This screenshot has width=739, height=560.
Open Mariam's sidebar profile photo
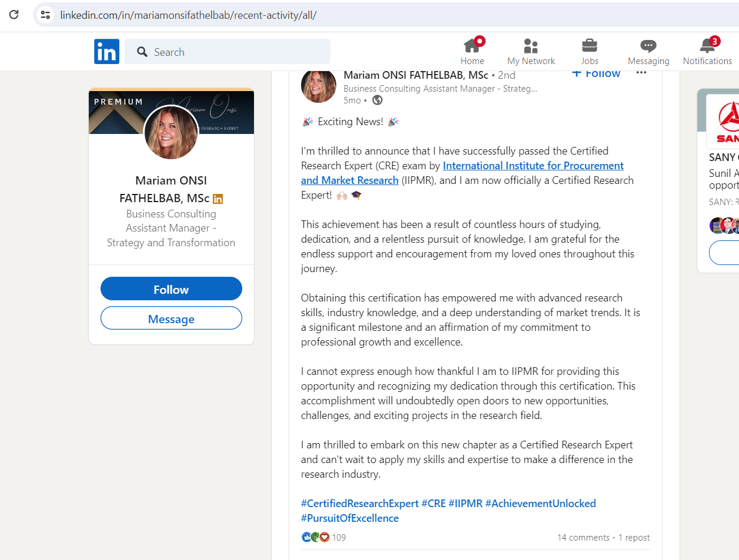171,133
